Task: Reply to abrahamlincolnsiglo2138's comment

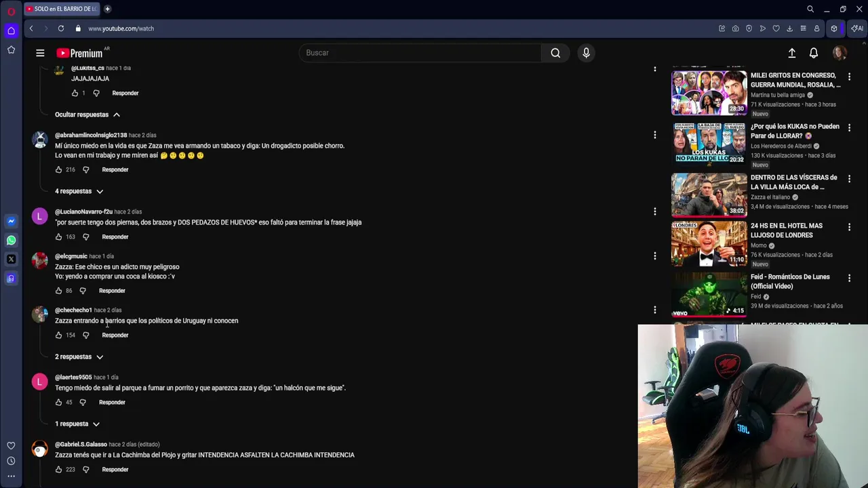Action: 115,169
